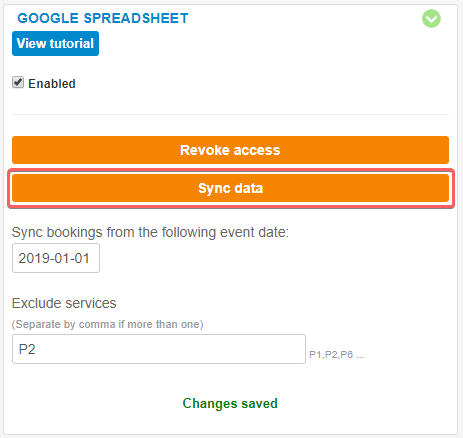This screenshot has height=438, width=463.
Task: Click the Enabled label text
Action: click(52, 84)
